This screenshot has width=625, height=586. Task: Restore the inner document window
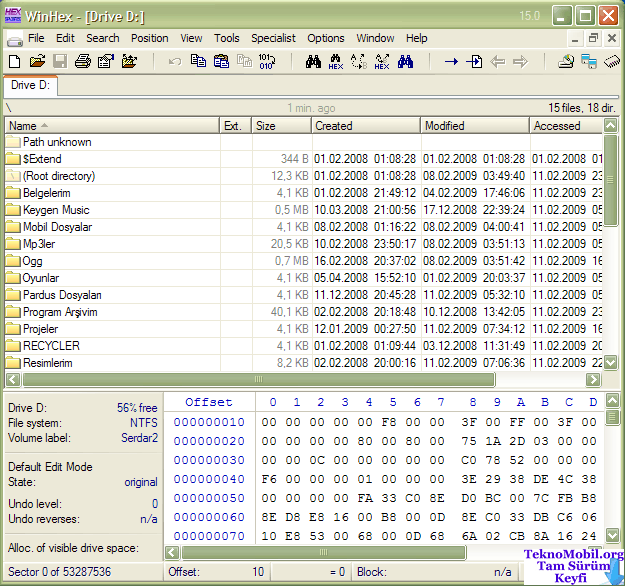tap(594, 39)
